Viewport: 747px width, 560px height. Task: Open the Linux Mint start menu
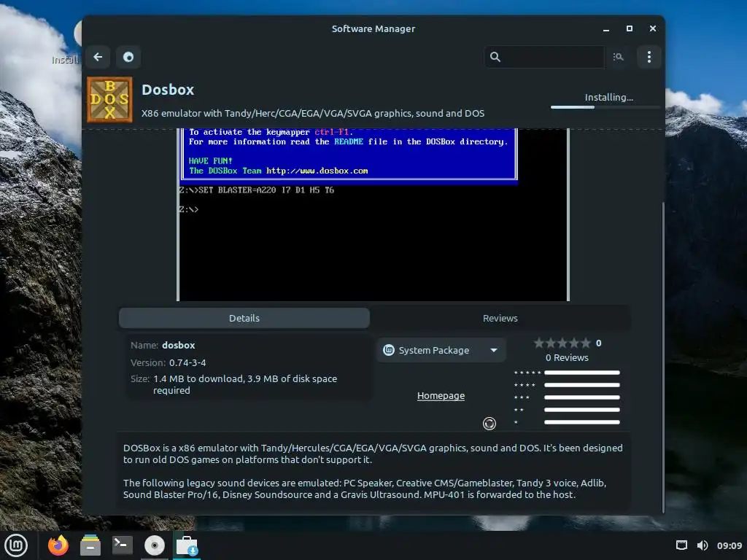coord(16,545)
